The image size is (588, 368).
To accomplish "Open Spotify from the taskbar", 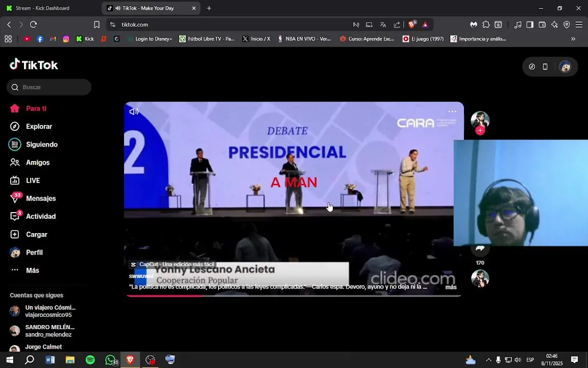I will click(x=90, y=360).
